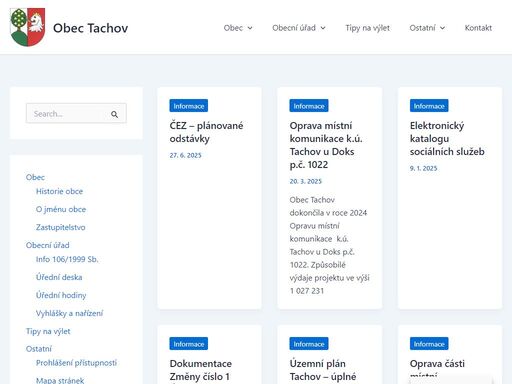Open Historie obce in the sidebar

(x=59, y=191)
